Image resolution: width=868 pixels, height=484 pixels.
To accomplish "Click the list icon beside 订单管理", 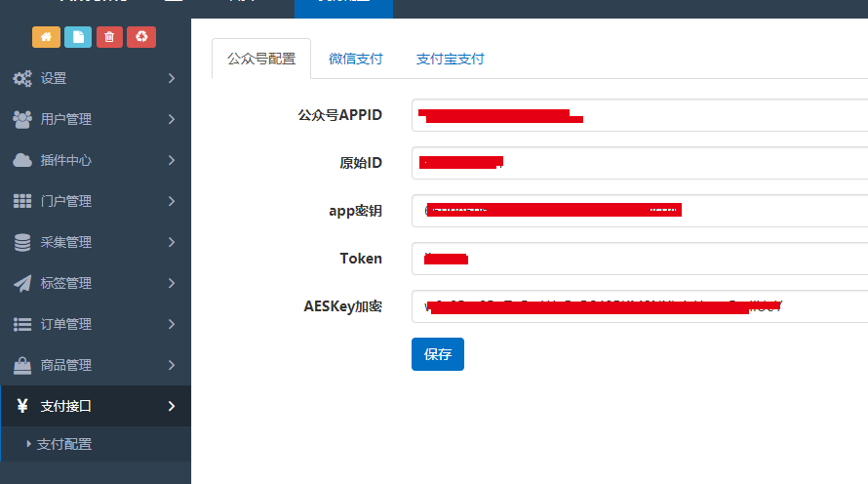I will coord(22,324).
